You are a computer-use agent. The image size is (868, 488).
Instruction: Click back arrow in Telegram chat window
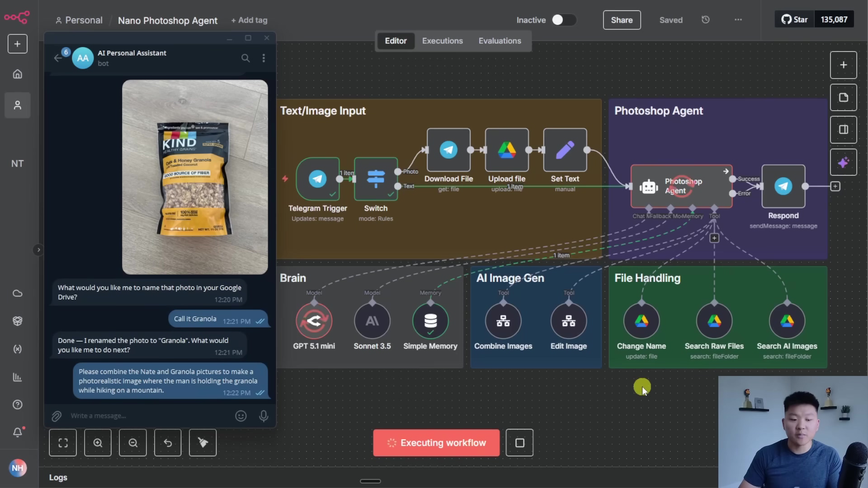(57, 58)
